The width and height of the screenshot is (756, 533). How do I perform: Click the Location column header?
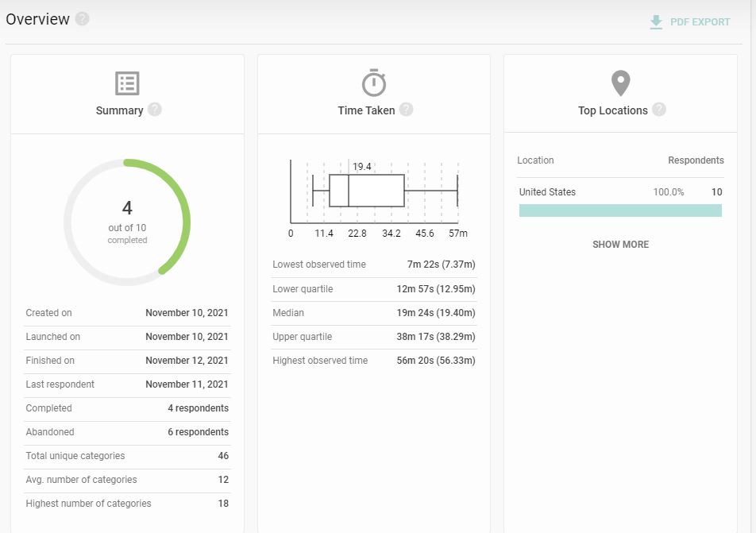(x=535, y=160)
